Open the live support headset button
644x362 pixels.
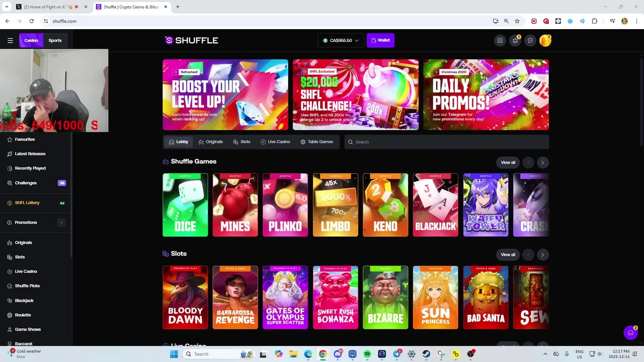[x=630, y=333]
